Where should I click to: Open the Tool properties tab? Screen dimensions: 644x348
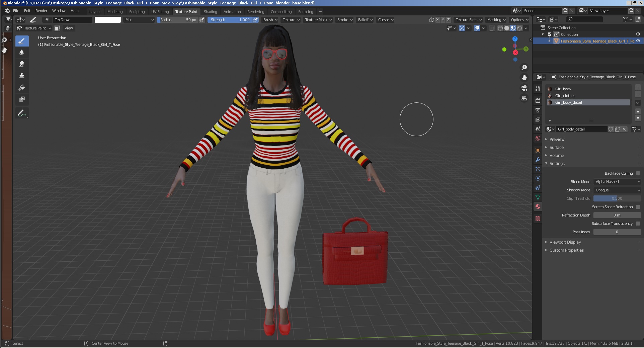coord(538,89)
